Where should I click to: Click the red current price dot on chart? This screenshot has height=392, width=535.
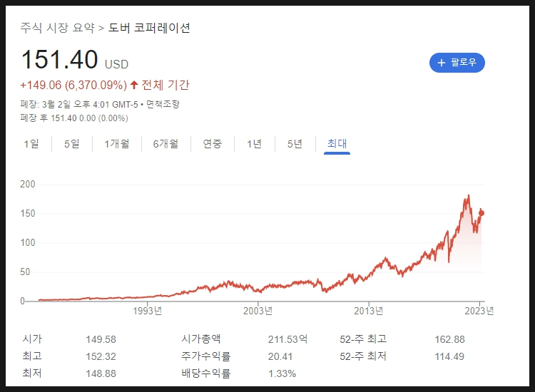[x=481, y=213]
